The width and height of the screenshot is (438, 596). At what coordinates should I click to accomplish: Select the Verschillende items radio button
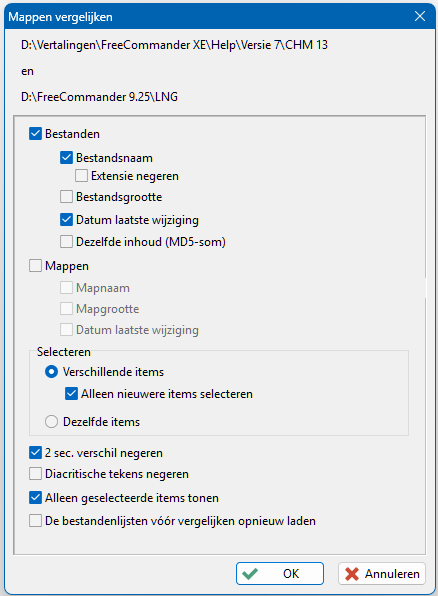pyautogui.click(x=51, y=372)
